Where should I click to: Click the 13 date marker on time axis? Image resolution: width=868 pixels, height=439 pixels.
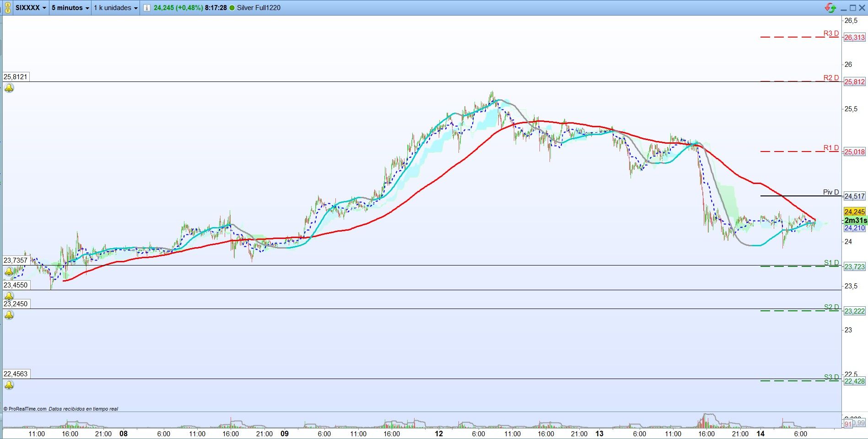(x=599, y=434)
